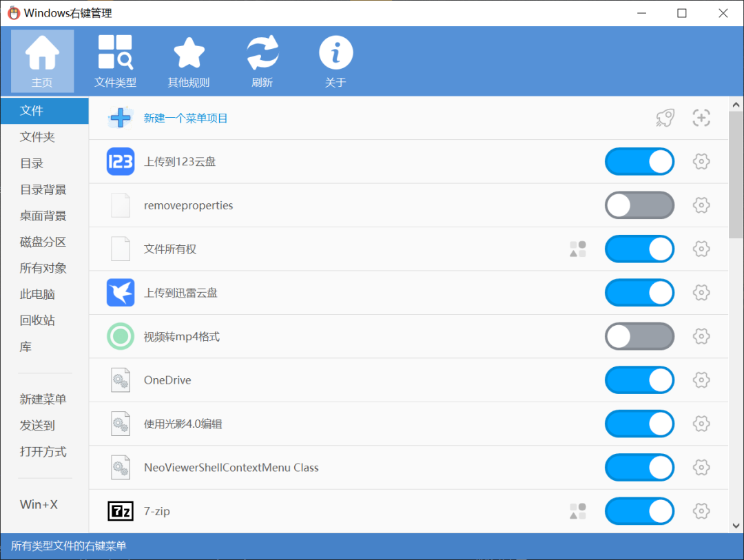
Task: Open 目录背景 sidebar entry
Action: 45,189
